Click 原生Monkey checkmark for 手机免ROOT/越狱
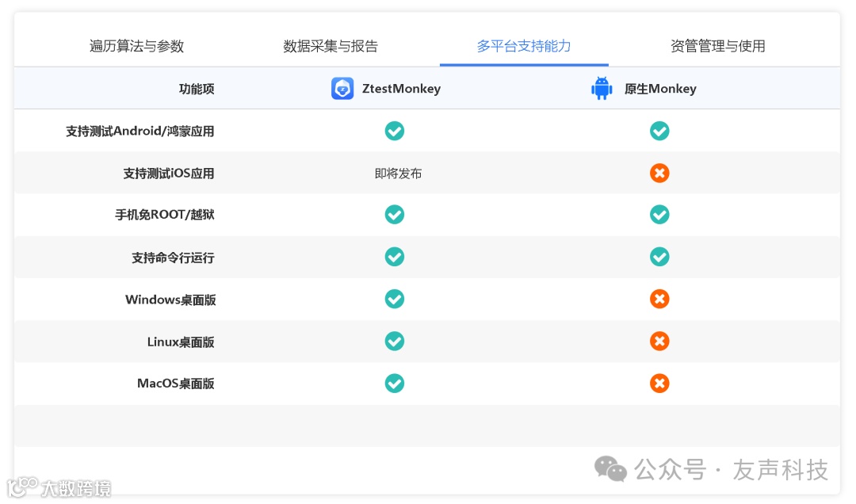856x504 pixels. [x=659, y=215]
